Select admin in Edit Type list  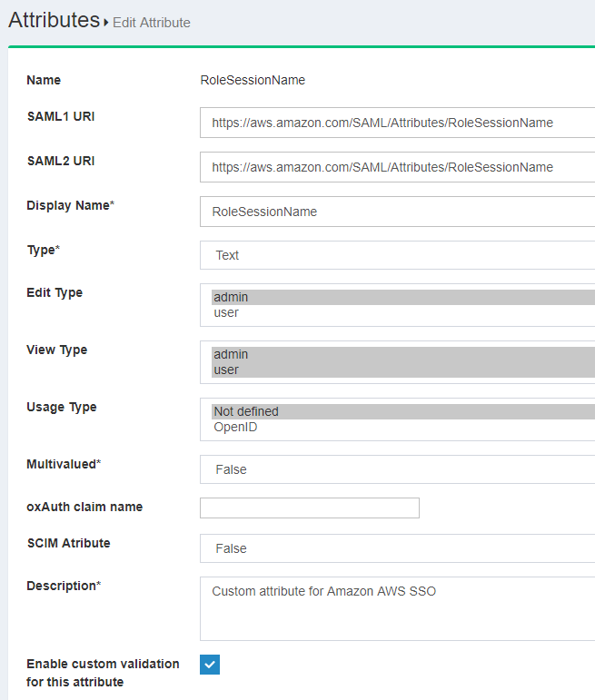pyautogui.click(x=231, y=297)
